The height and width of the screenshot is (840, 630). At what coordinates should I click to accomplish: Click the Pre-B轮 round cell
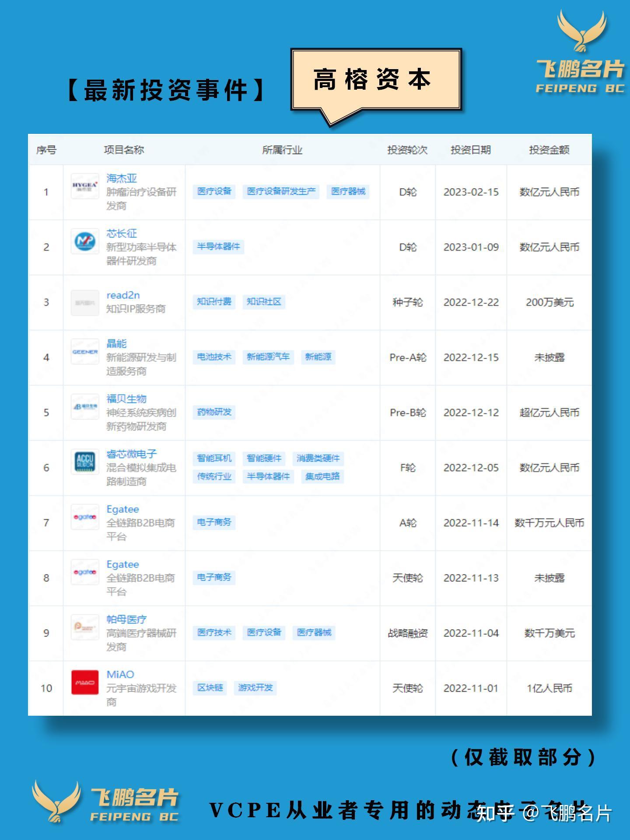click(408, 413)
